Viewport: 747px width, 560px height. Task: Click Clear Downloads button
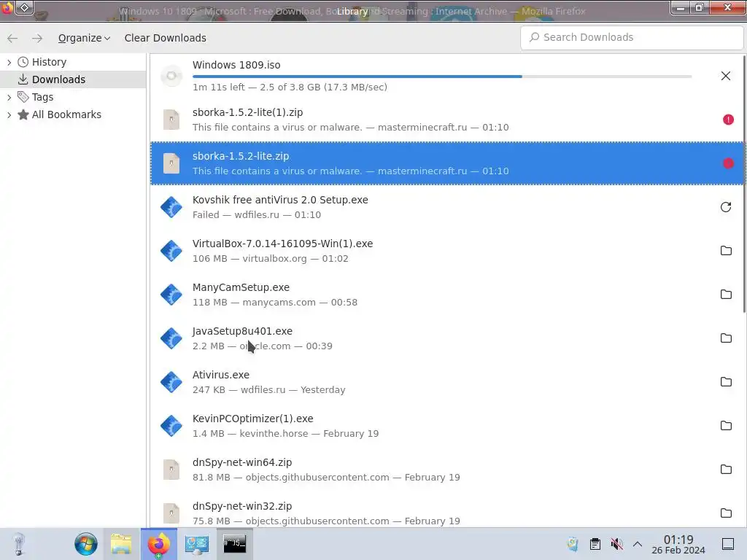tap(166, 38)
